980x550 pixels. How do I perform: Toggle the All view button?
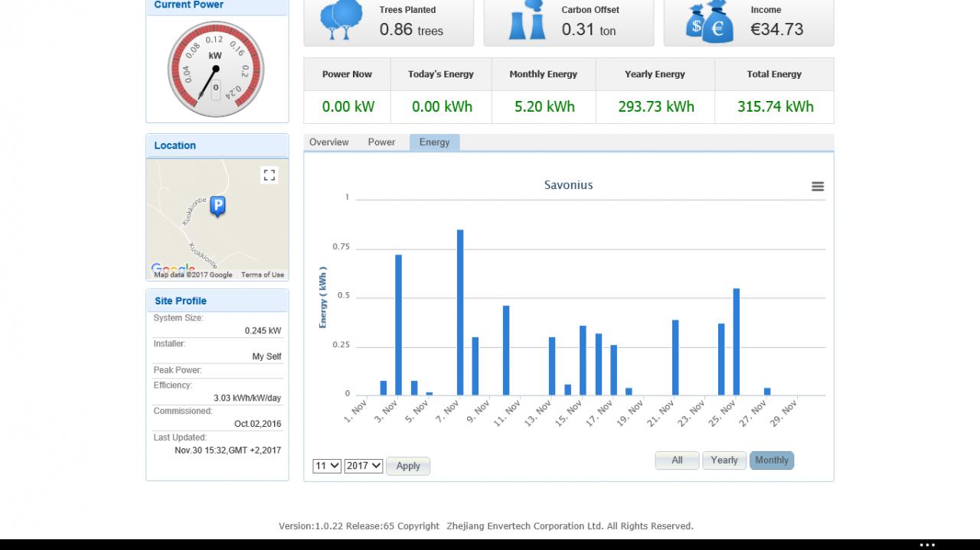click(677, 461)
